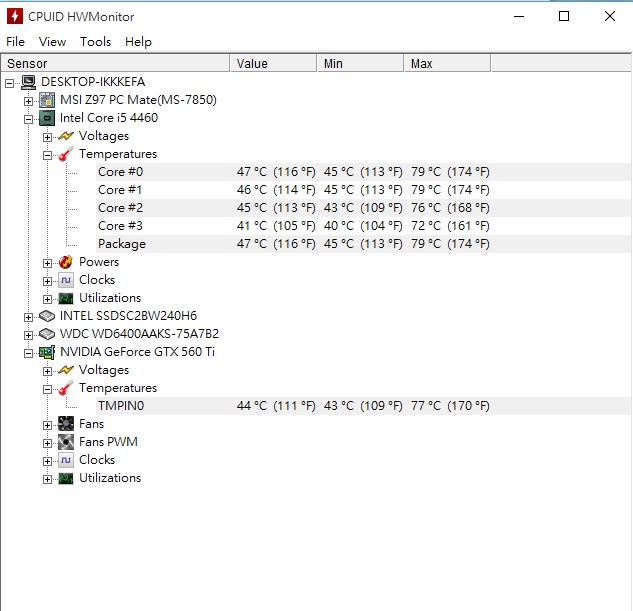Click the CPU Temperatures thermometer icon
The height and width of the screenshot is (611, 633).
pos(66,154)
